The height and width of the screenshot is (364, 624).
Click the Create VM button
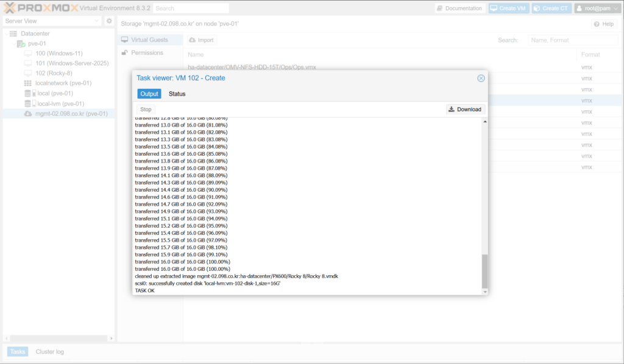(x=508, y=9)
